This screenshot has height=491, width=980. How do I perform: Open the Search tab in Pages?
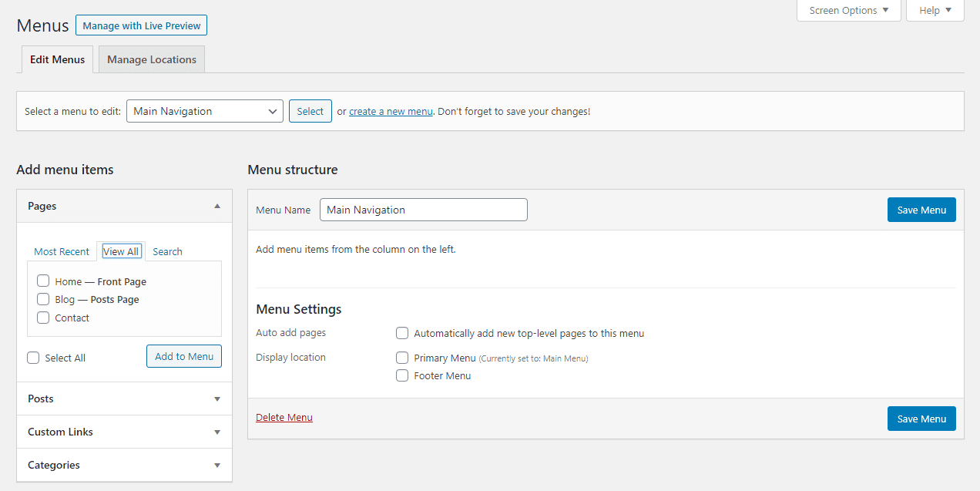[167, 251]
